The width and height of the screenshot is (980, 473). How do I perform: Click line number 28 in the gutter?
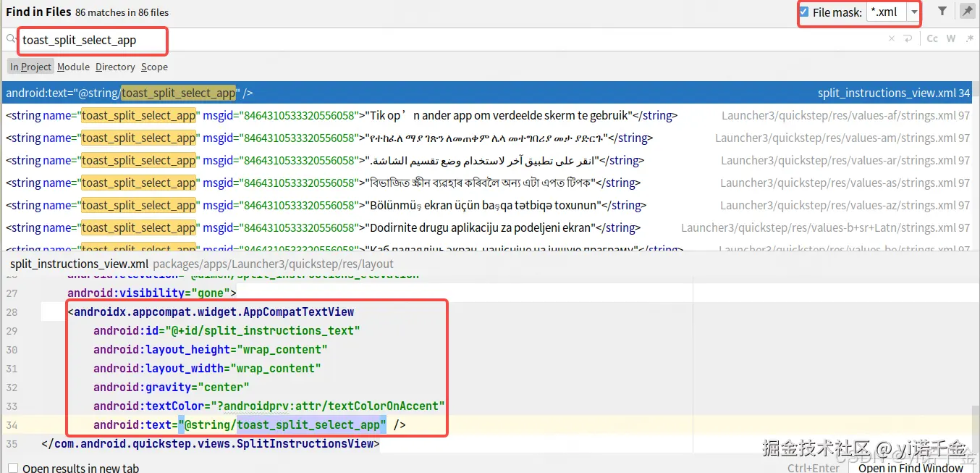click(x=11, y=312)
